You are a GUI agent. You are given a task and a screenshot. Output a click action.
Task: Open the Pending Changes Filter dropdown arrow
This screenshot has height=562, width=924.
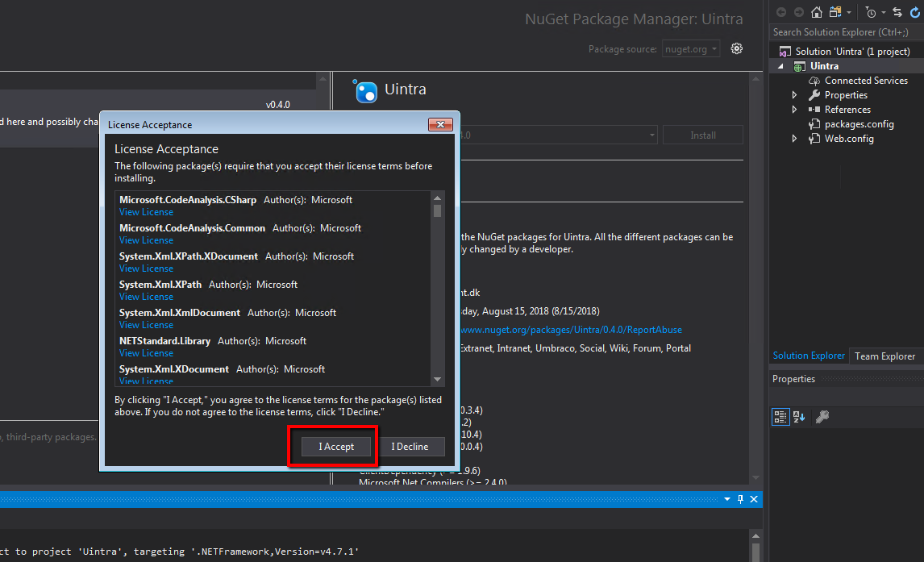click(x=884, y=12)
